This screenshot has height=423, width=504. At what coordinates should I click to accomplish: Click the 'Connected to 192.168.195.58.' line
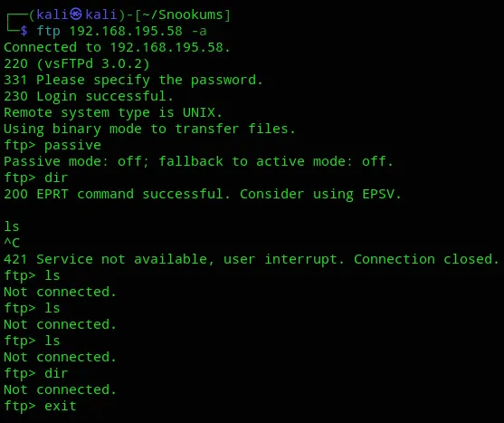pyautogui.click(x=117, y=48)
